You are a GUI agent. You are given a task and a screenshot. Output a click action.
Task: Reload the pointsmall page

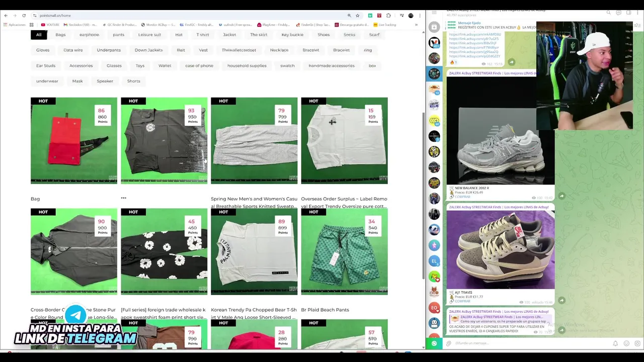pos(24,16)
